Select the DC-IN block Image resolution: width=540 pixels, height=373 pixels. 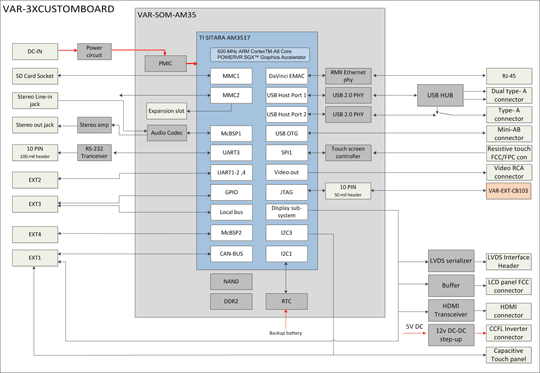tap(35, 52)
